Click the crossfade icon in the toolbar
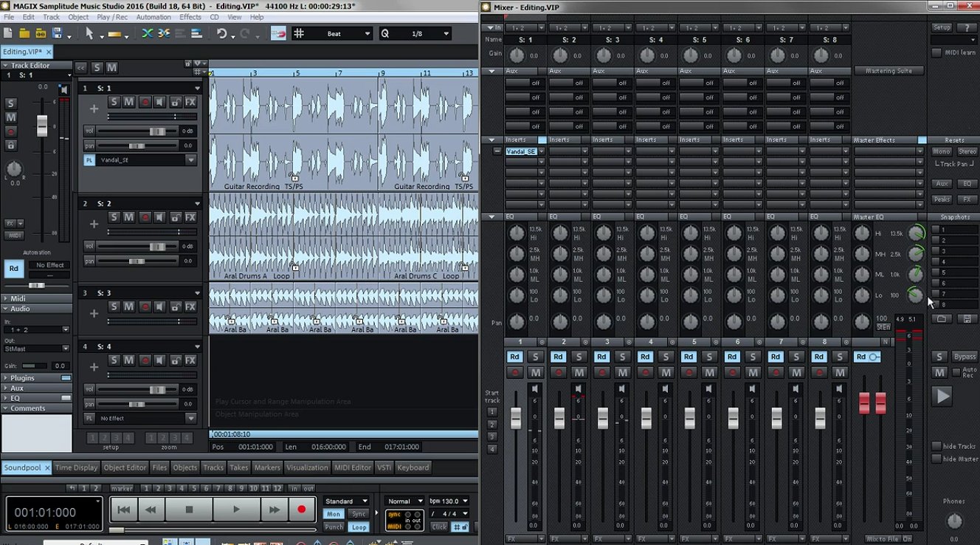980x545 pixels. (148, 33)
